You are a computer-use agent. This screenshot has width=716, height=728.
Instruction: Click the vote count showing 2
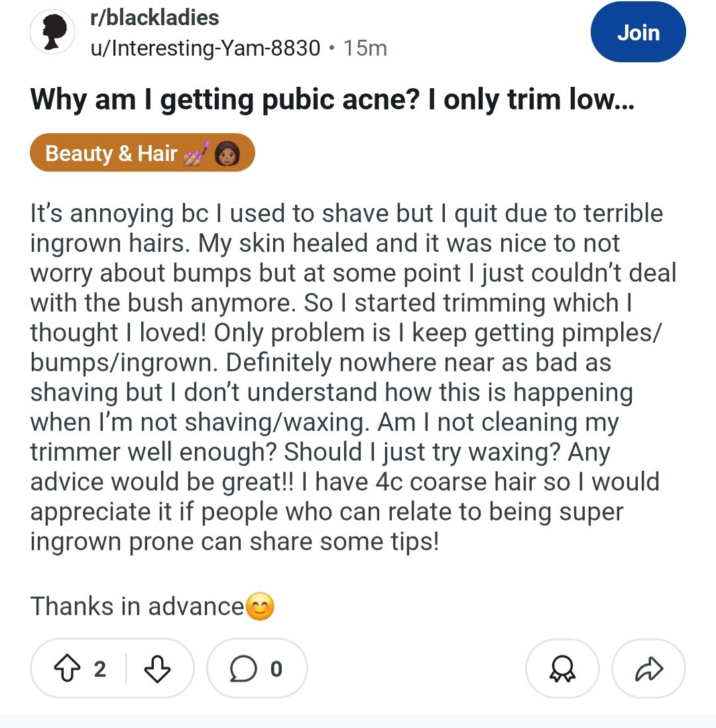click(x=99, y=670)
